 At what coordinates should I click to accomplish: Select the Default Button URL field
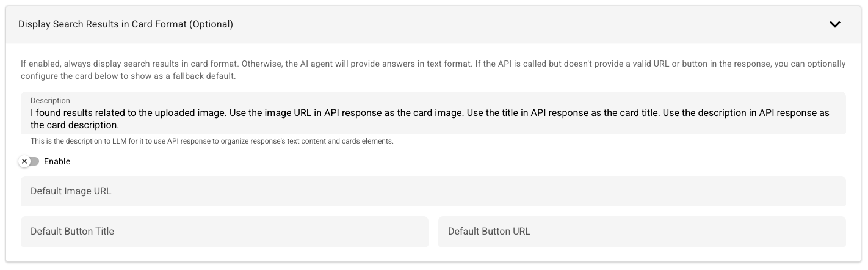[x=642, y=232]
